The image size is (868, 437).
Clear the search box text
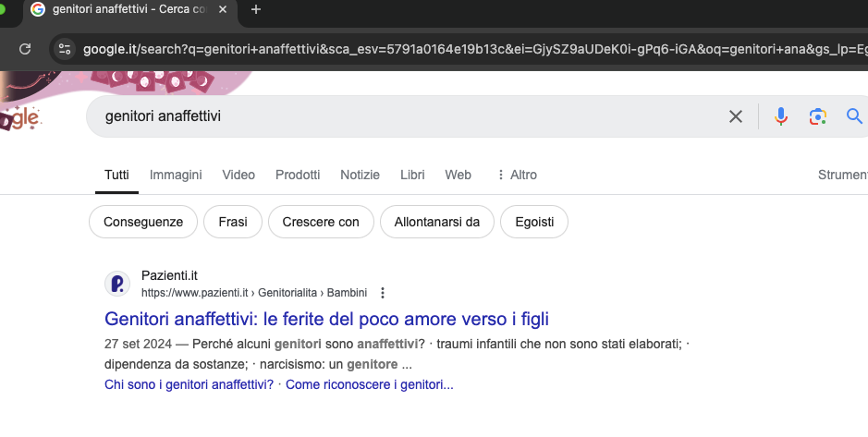tap(736, 116)
